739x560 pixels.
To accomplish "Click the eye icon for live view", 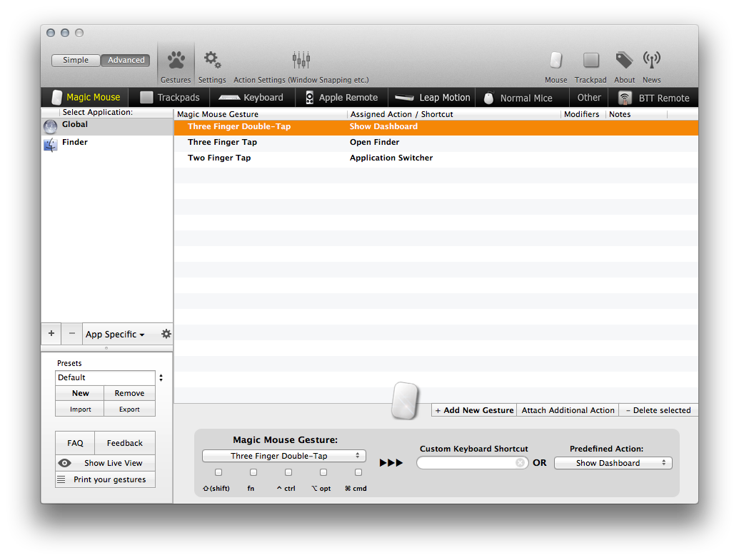I will [64, 463].
